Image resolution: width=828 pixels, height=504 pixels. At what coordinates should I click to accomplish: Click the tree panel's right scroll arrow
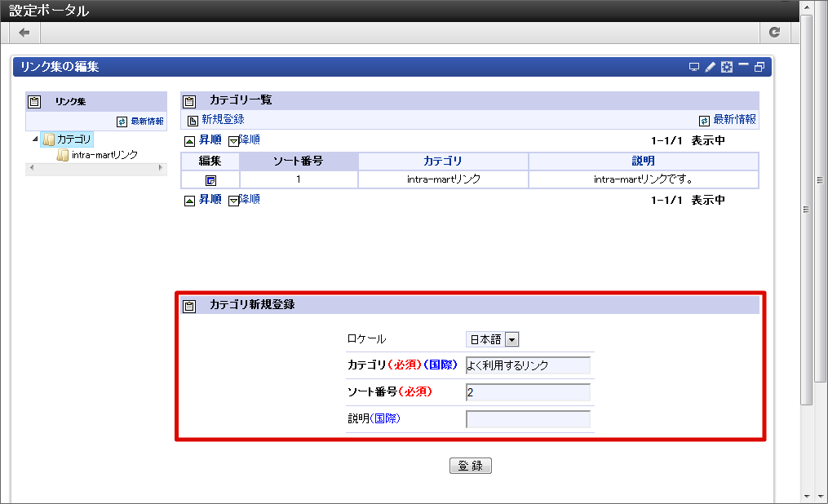(161, 168)
